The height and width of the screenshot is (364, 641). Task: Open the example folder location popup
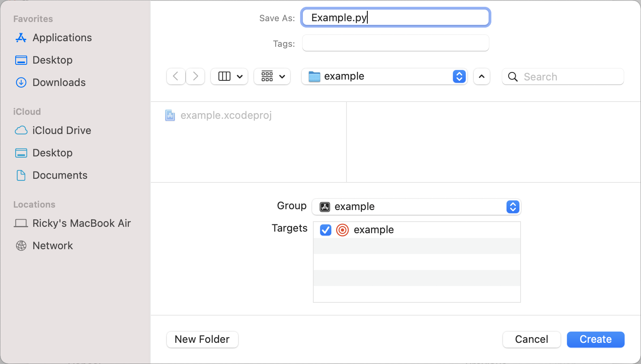point(384,76)
